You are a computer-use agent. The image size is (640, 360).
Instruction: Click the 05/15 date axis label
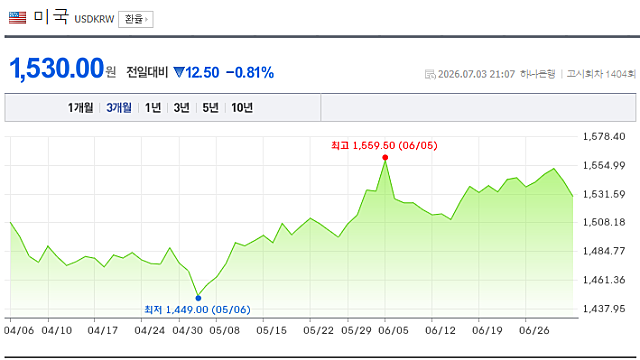[x=271, y=331]
